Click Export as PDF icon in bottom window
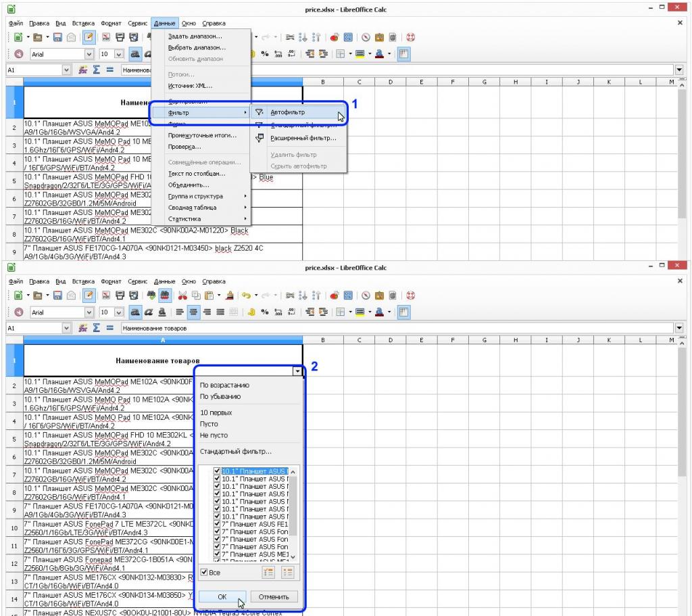This screenshot has height=616, width=692. coord(106,295)
